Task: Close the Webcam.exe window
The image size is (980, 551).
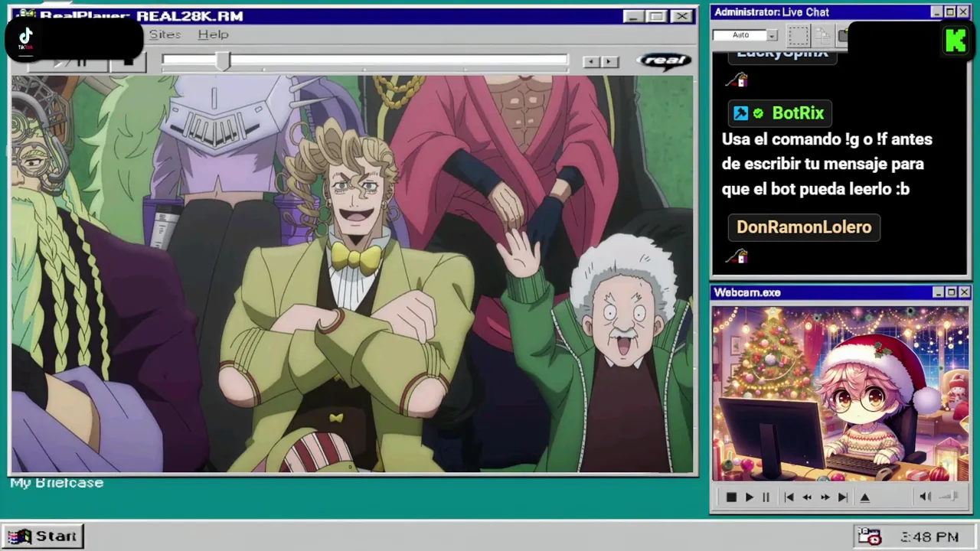Action: pyautogui.click(x=965, y=292)
